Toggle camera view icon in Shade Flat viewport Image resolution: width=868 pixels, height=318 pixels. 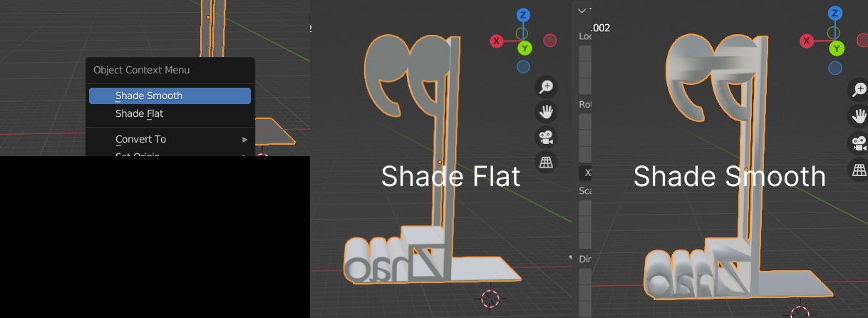point(547,137)
